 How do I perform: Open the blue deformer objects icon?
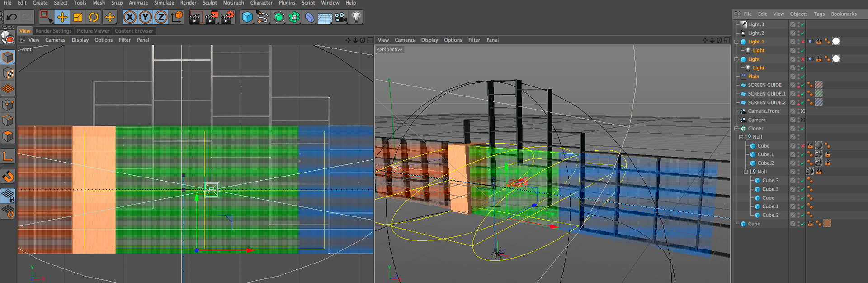(310, 17)
